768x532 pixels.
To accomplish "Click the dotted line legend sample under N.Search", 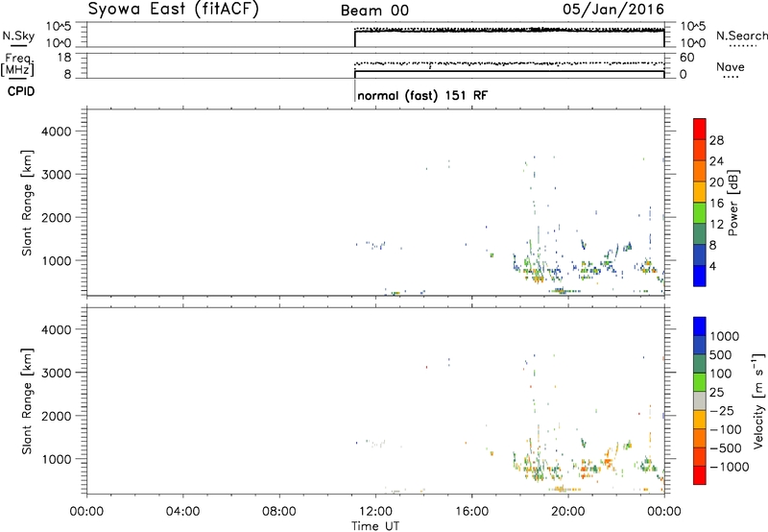I will coord(742,46).
